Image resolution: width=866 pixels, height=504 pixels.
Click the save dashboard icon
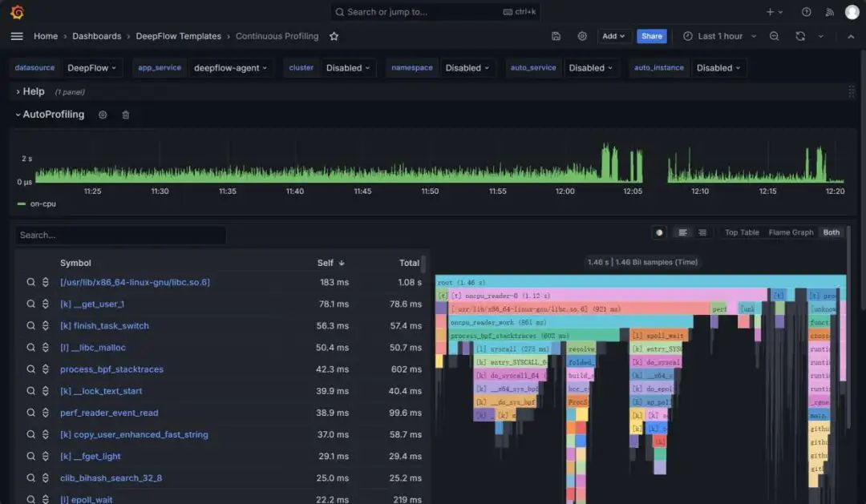(x=556, y=36)
